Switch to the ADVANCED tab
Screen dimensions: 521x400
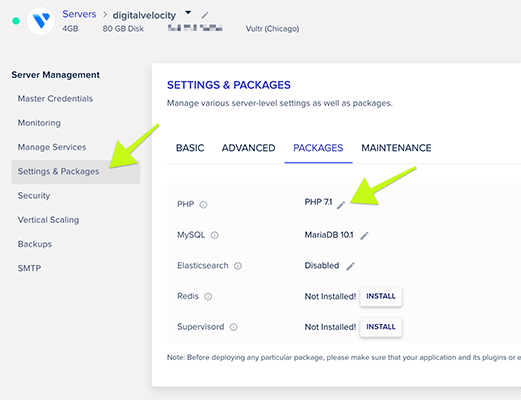[249, 148]
